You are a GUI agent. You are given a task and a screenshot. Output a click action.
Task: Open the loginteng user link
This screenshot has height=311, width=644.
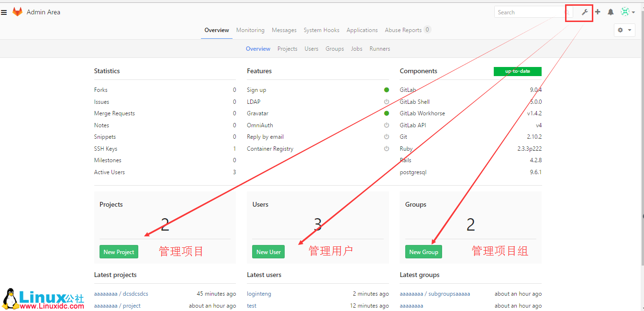259,293
